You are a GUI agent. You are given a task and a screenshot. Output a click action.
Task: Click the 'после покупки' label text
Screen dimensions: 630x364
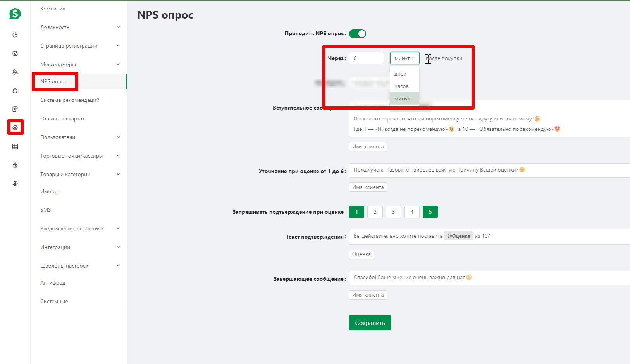pyautogui.click(x=444, y=58)
